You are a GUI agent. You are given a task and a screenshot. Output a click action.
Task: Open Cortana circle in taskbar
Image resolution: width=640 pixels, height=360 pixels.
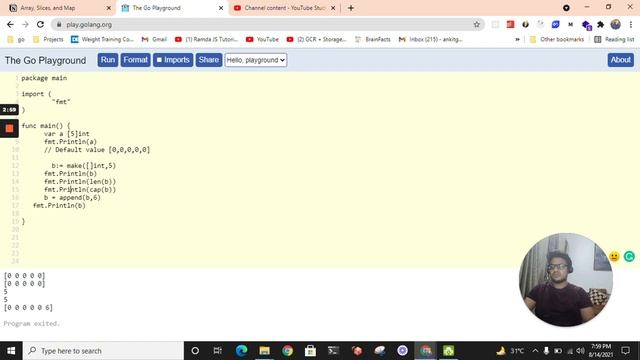click(195, 351)
